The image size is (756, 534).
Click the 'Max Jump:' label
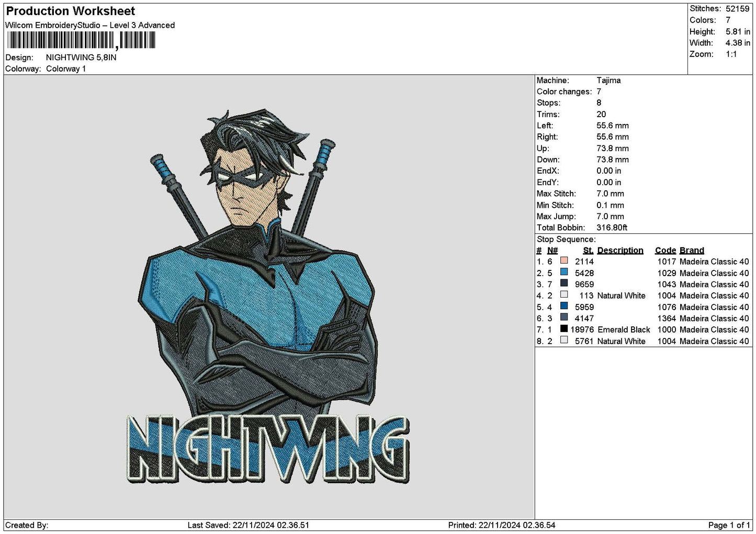pyautogui.click(x=556, y=217)
